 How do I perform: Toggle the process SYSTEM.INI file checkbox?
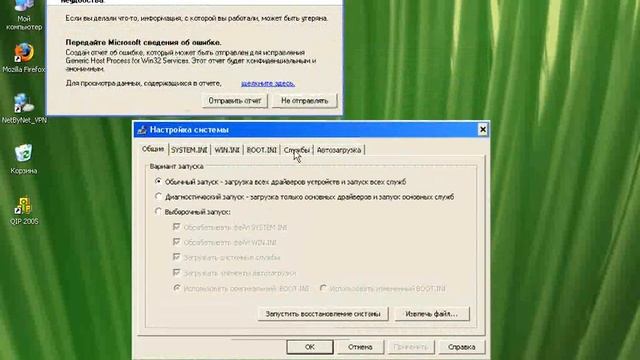[x=176, y=227]
